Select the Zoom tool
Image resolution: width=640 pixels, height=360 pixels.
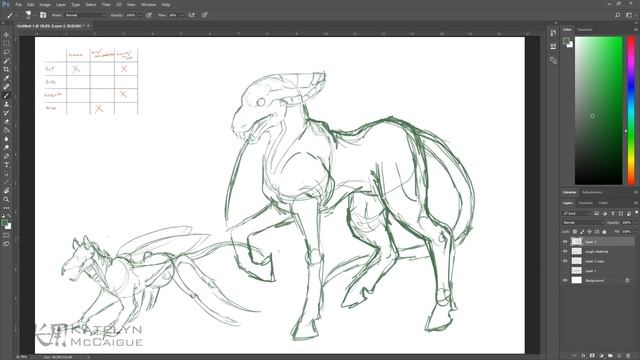click(6, 200)
